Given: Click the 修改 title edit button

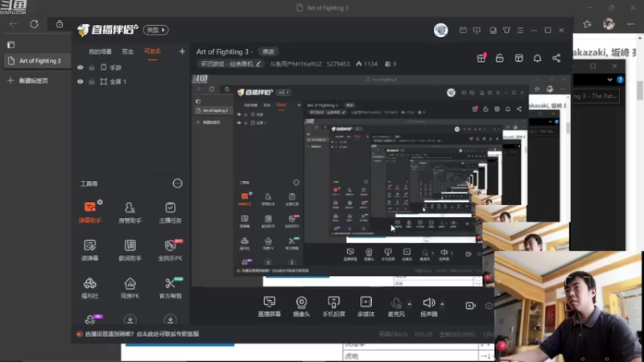Looking at the screenshot, I should (x=268, y=51).
